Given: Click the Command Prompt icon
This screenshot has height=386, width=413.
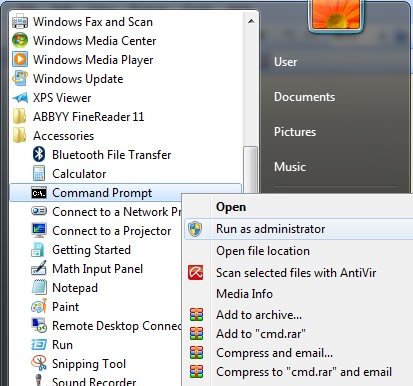Looking at the screenshot, I should [39, 193].
